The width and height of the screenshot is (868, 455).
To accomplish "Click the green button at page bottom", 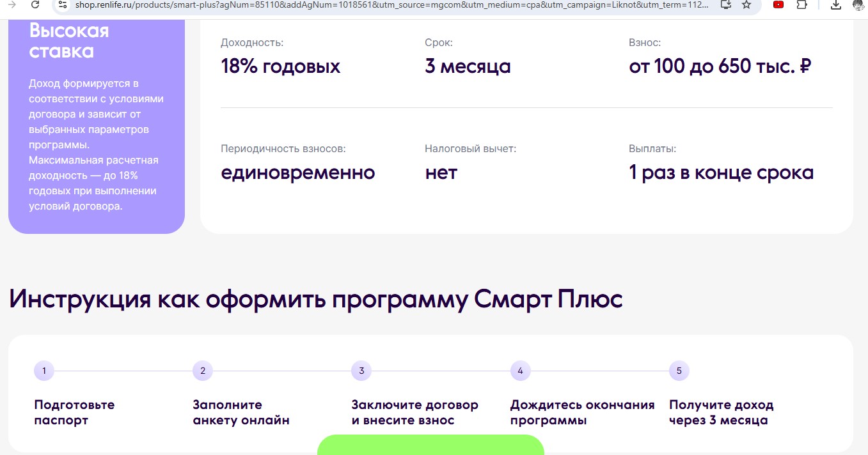I will click(430, 445).
